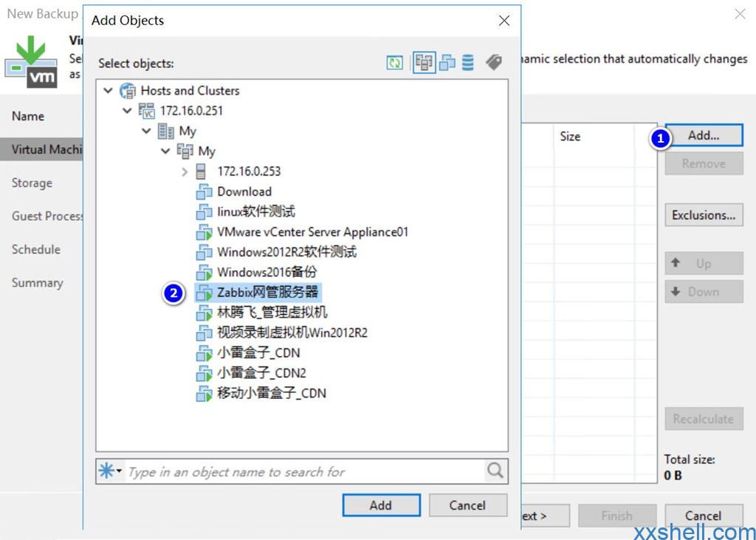Collapse the cluster My node

165,151
